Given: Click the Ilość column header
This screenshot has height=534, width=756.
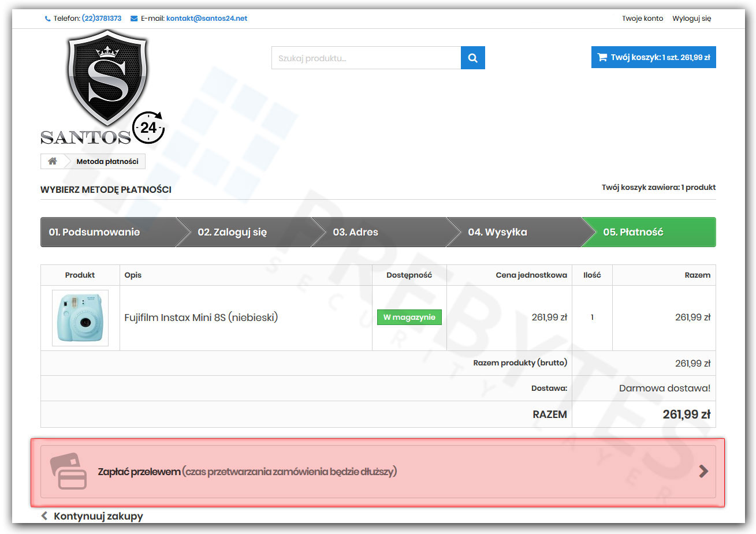Looking at the screenshot, I should click(592, 275).
